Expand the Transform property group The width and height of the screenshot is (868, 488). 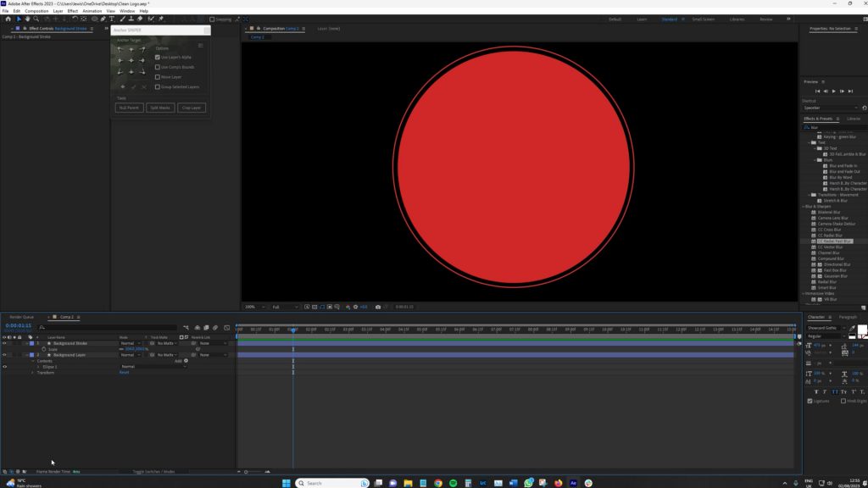33,373
